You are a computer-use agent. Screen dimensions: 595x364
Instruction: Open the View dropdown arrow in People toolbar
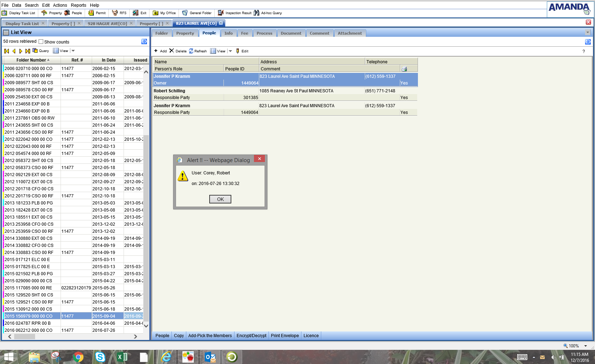[x=231, y=51]
